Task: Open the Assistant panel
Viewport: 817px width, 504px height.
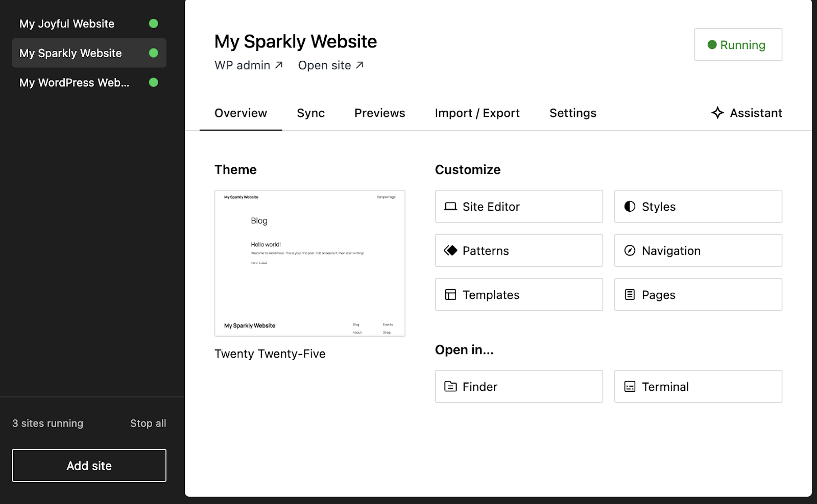Action: (x=746, y=113)
